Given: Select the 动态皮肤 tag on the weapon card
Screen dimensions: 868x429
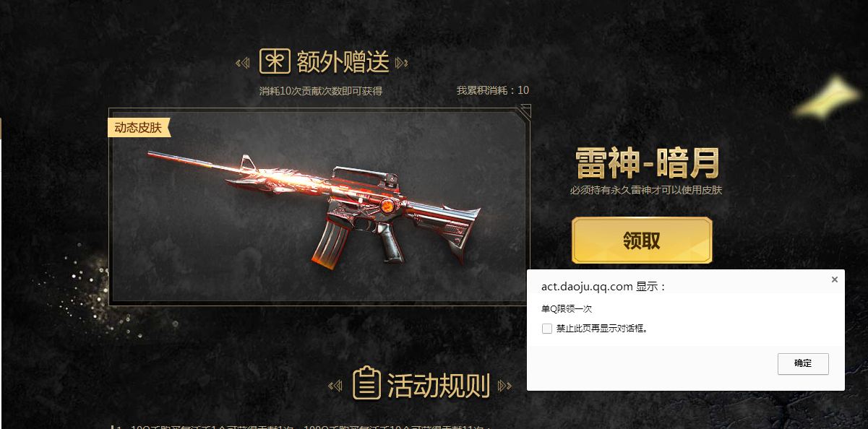Looking at the screenshot, I should click(x=139, y=128).
